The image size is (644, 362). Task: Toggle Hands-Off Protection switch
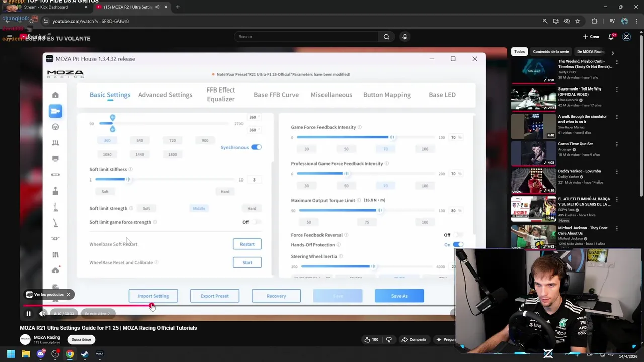(x=458, y=245)
